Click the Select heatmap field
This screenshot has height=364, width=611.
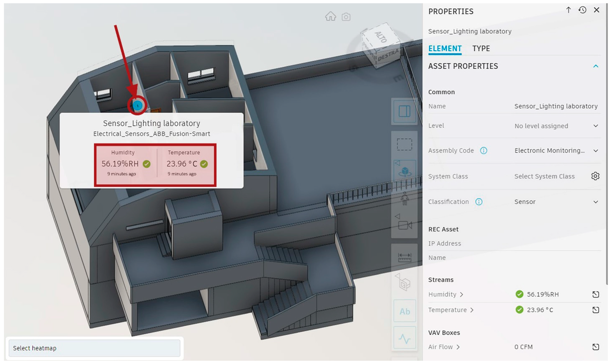pyautogui.click(x=94, y=348)
